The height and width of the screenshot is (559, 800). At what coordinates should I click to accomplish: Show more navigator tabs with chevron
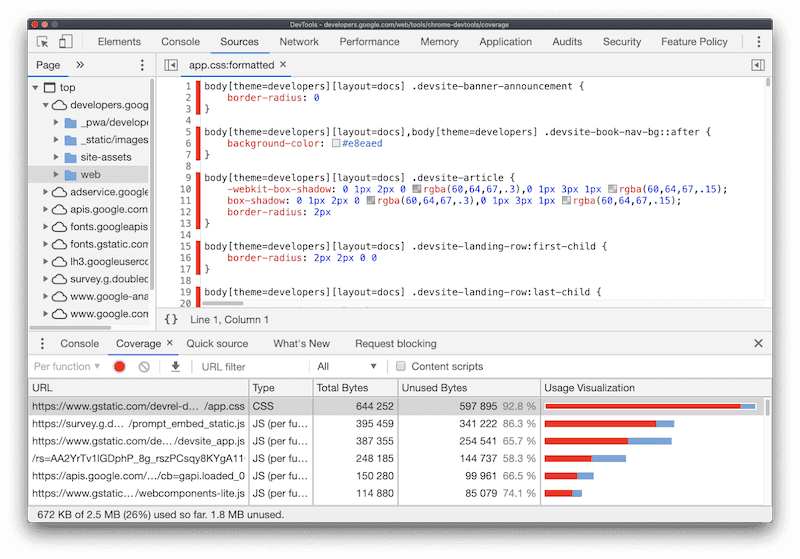(80, 65)
